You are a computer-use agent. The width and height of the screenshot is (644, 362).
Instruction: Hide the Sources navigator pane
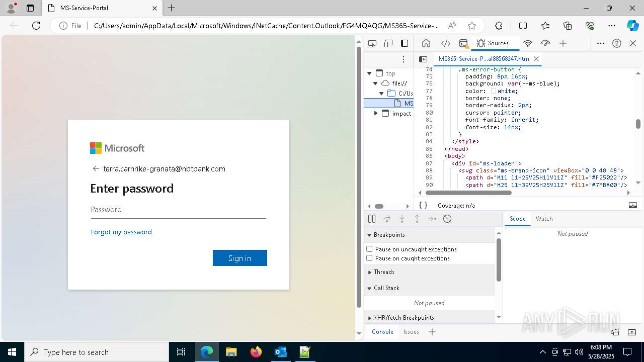(x=423, y=59)
